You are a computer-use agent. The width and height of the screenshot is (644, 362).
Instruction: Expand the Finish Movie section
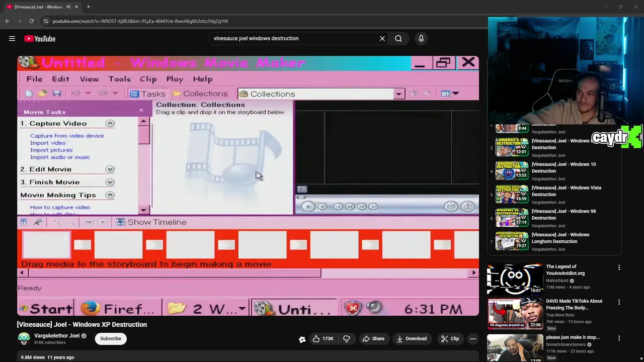[x=110, y=182]
